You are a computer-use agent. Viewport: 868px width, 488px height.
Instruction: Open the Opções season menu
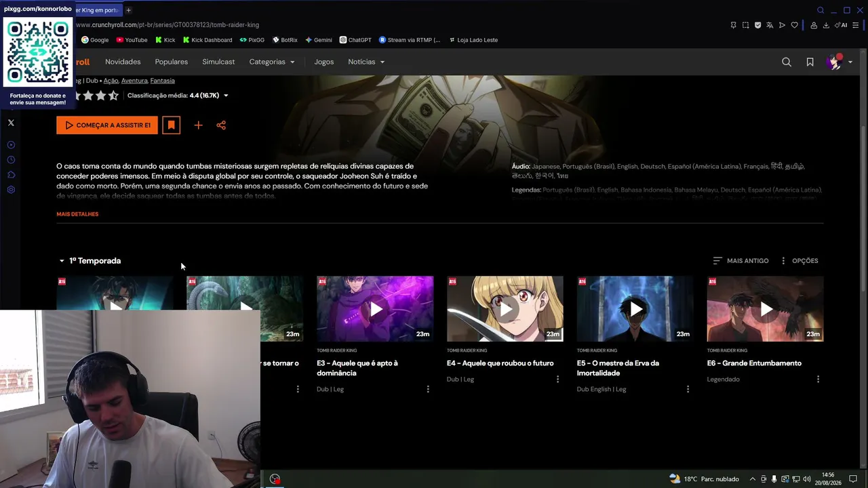point(799,261)
